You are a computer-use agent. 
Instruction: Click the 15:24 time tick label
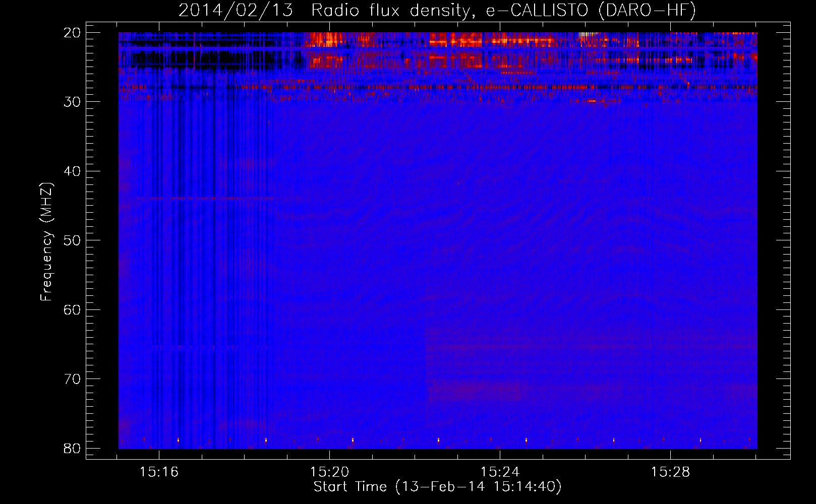(x=500, y=472)
